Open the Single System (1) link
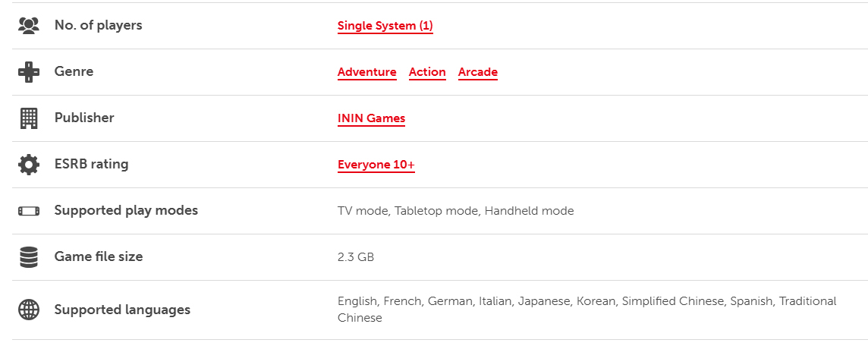Screen dimensions: 868x346 [x=385, y=26]
